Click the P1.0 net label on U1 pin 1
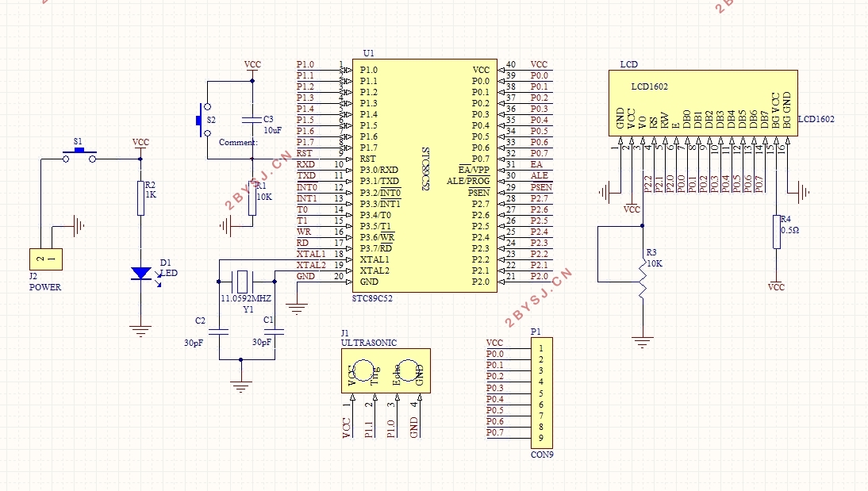Screen dimensions: 868x491 [305, 65]
